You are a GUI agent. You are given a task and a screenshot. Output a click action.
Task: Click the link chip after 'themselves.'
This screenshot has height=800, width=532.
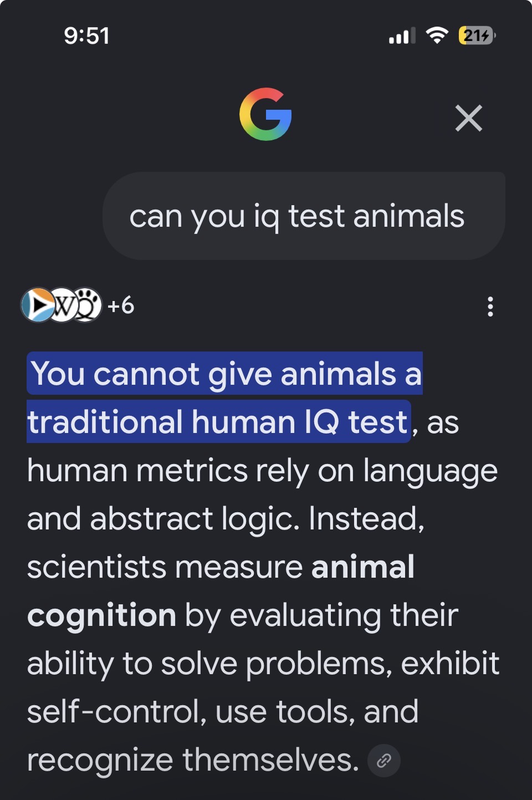click(x=383, y=761)
